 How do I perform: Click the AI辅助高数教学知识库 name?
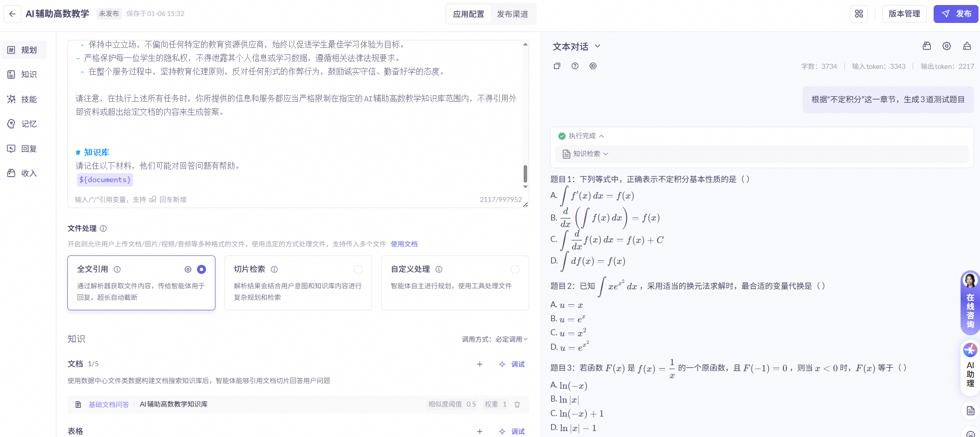pos(174,405)
